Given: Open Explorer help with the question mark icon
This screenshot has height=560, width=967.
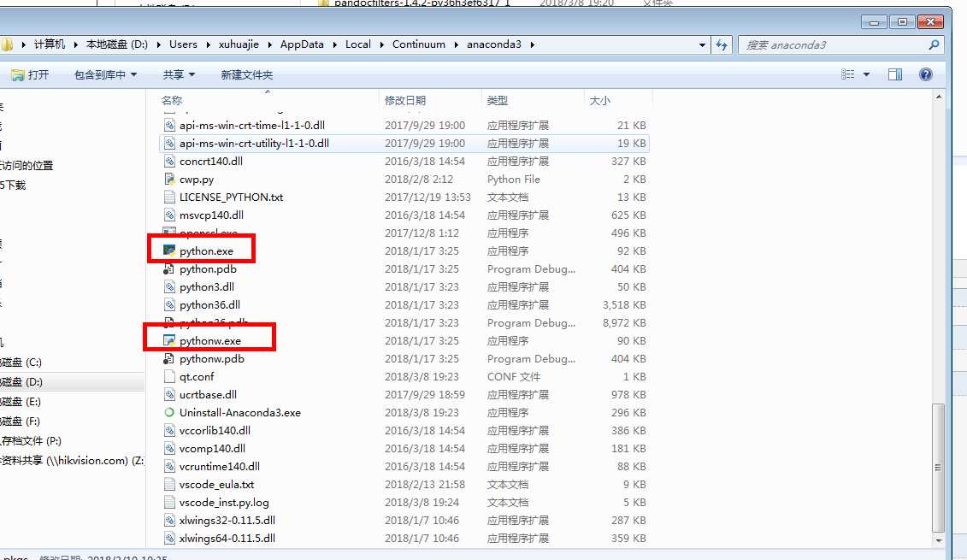Looking at the screenshot, I should [926, 74].
